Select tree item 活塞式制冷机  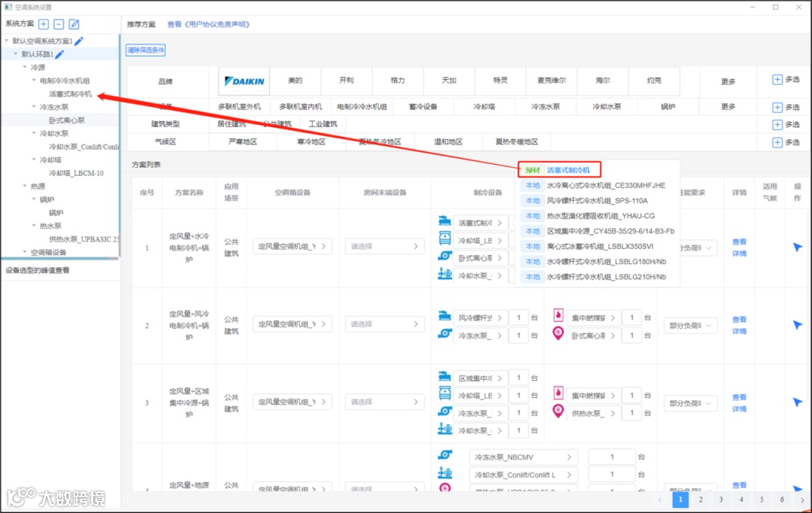coord(71,94)
